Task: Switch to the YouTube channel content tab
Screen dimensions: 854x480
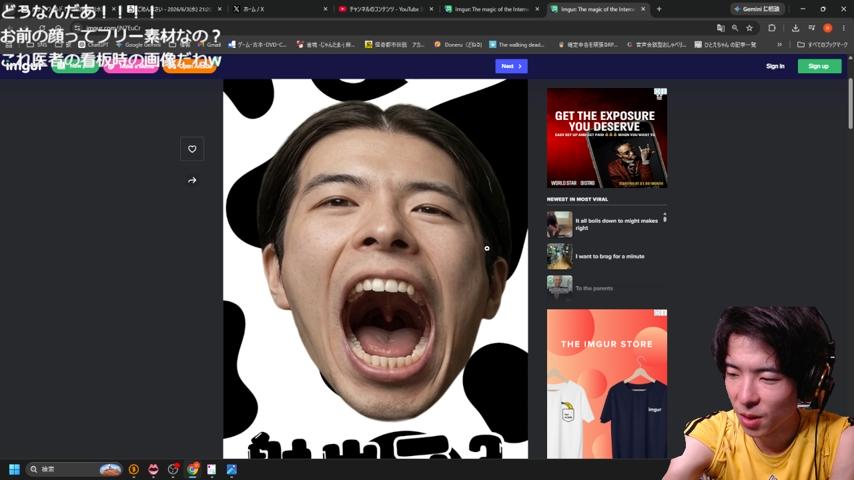Action: [385, 9]
